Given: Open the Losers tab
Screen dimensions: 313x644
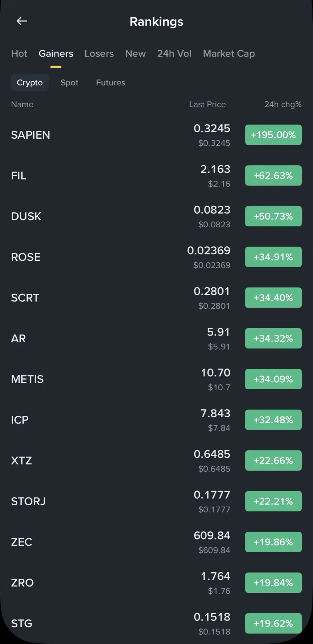Looking at the screenshot, I should pos(99,53).
